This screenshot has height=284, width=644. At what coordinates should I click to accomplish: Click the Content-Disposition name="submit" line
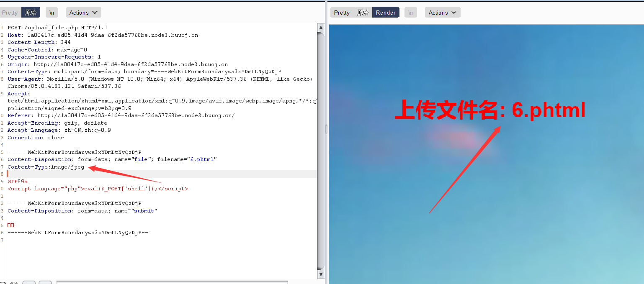[82, 211]
